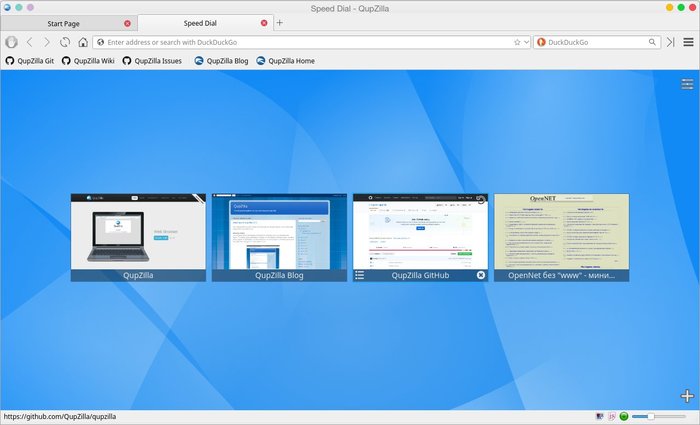Click the QupZilla Blog dial title
Image resolution: width=700 pixels, height=425 pixels.
tap(279, 275)
